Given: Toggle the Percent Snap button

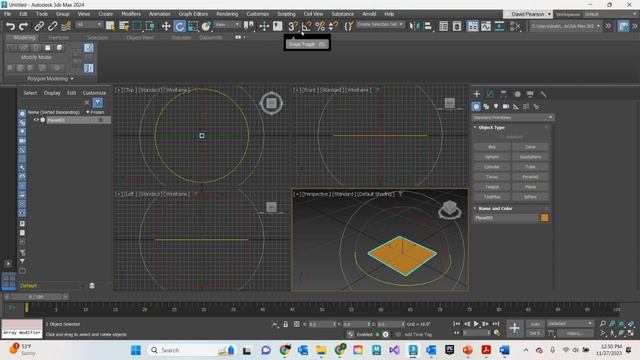Looking at the screenshot, I should pos(320,26).
